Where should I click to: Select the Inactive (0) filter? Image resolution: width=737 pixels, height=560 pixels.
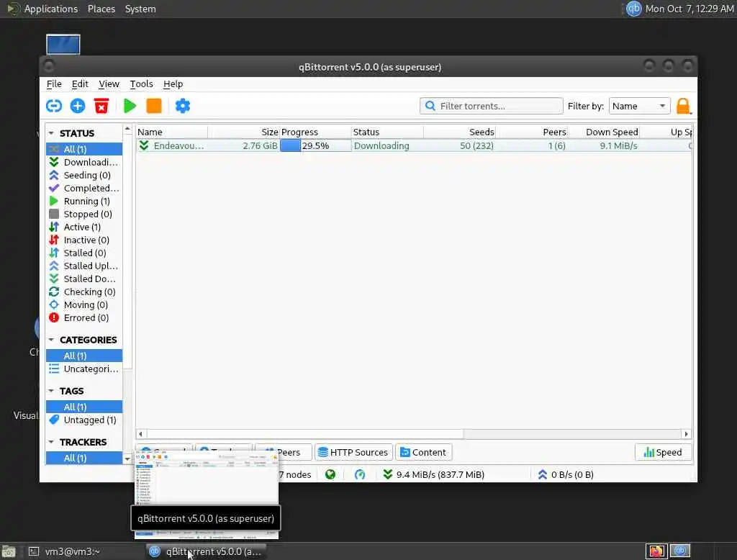(84, 240)
